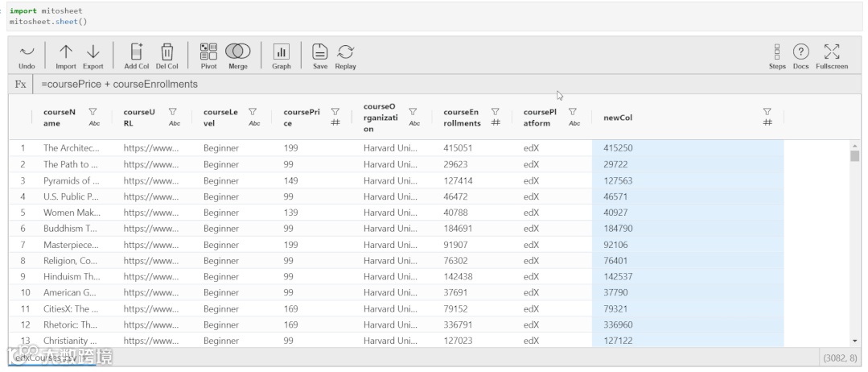The height and width of the screenshot is (372, 868).
Task: Click the Export arrow icon
Action: click(x=93, y=52)
